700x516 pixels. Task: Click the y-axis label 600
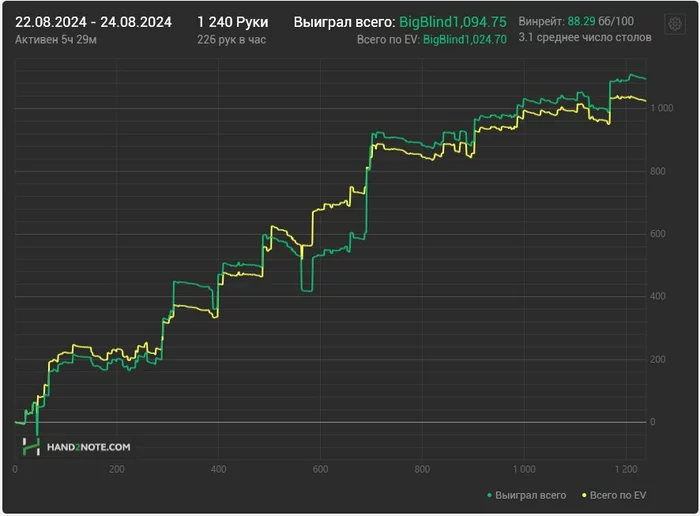click(x=658, y=234)
